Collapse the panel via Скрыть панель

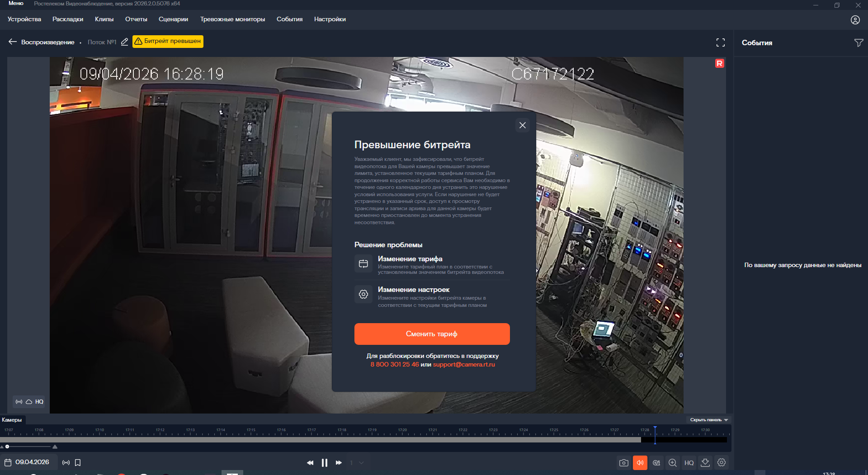(708, 420)
